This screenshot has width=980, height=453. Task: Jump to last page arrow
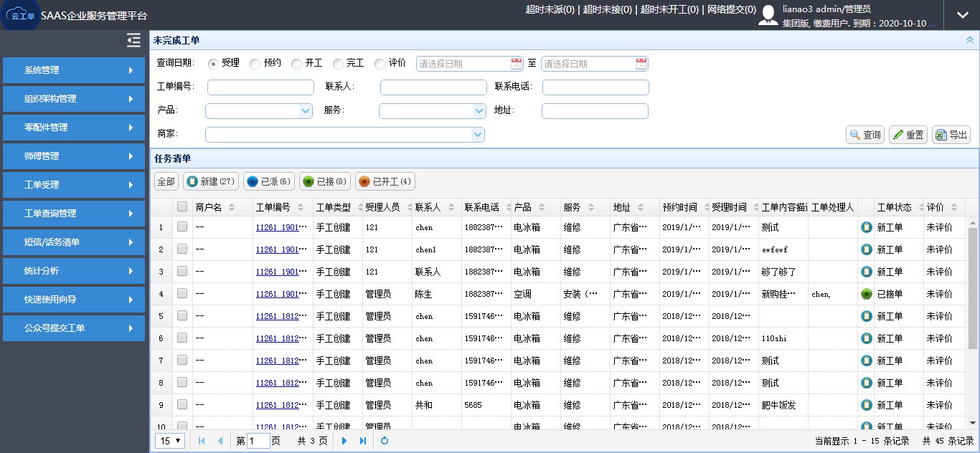coord(363,441)
